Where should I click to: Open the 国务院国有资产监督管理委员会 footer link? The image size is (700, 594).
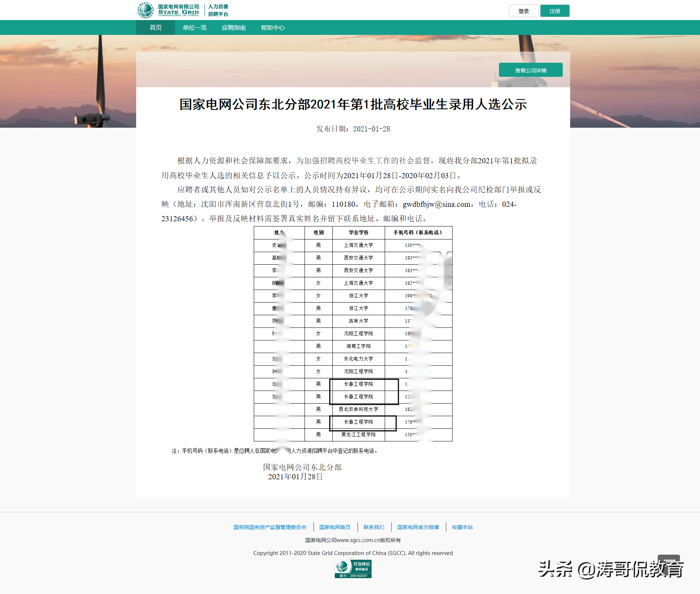[270, 527]
